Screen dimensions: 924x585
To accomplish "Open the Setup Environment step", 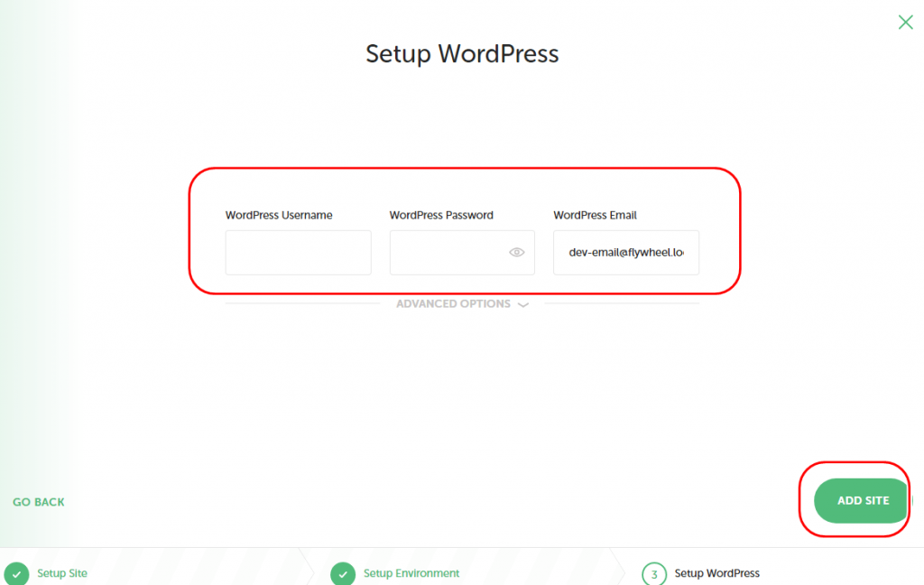I will point(411,573).
